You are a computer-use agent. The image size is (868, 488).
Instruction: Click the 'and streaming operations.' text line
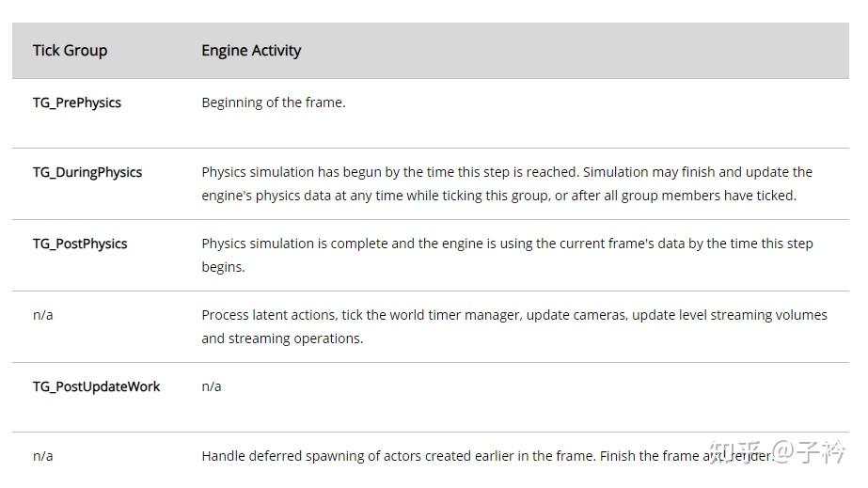(282, 338)
